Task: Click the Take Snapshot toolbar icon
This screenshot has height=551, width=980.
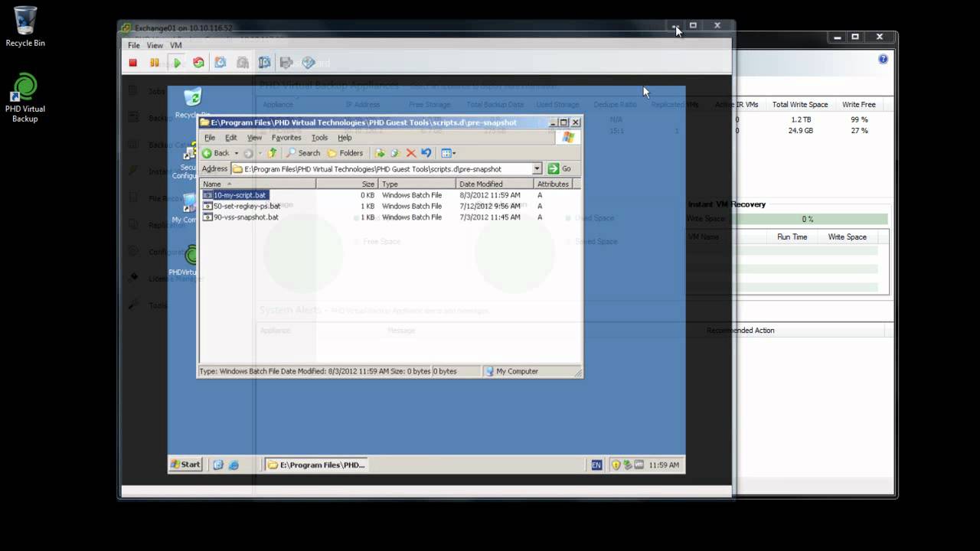Action: [x=220, y=63]
